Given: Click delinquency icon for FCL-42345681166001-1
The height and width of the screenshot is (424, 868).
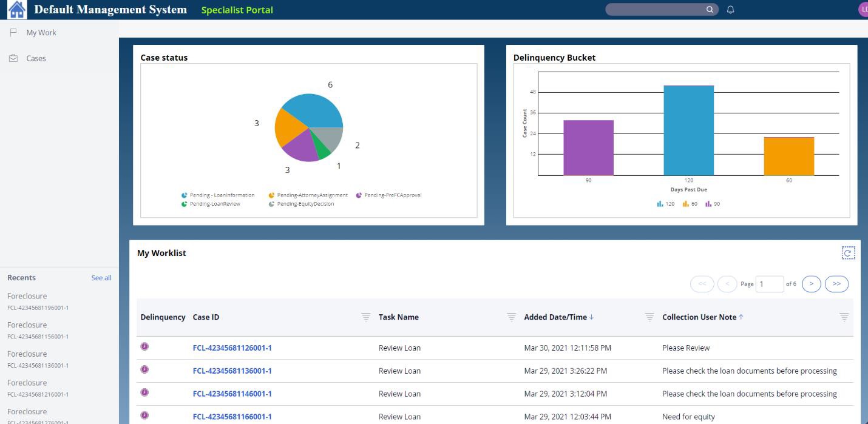Looking at the screenshot, I should click(144, 416).
